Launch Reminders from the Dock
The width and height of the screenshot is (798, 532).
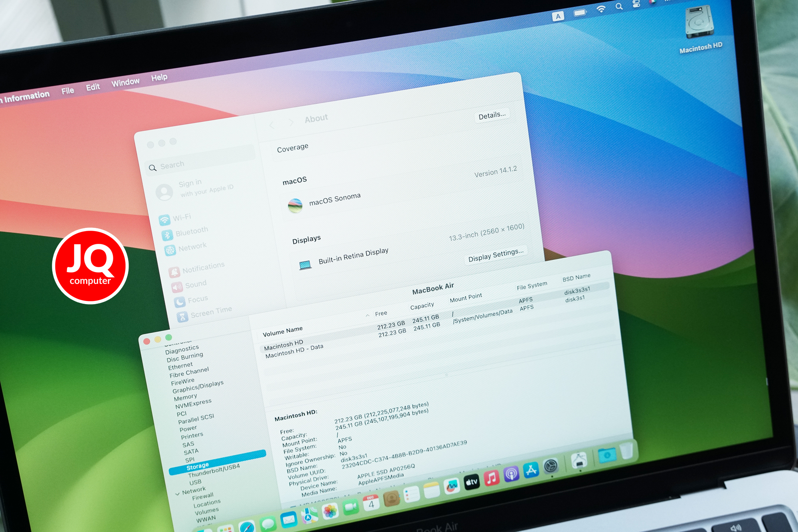pyautogui.click(x=411, y=494)
